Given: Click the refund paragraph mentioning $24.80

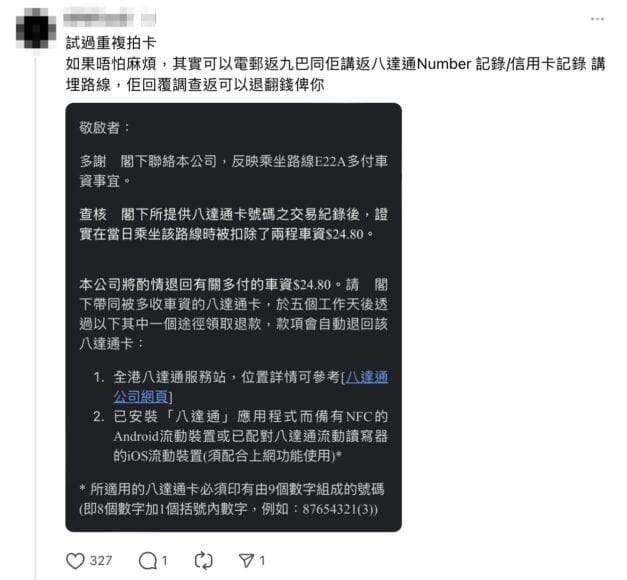Looking at the screenshot, I should [x=234, y=314].
